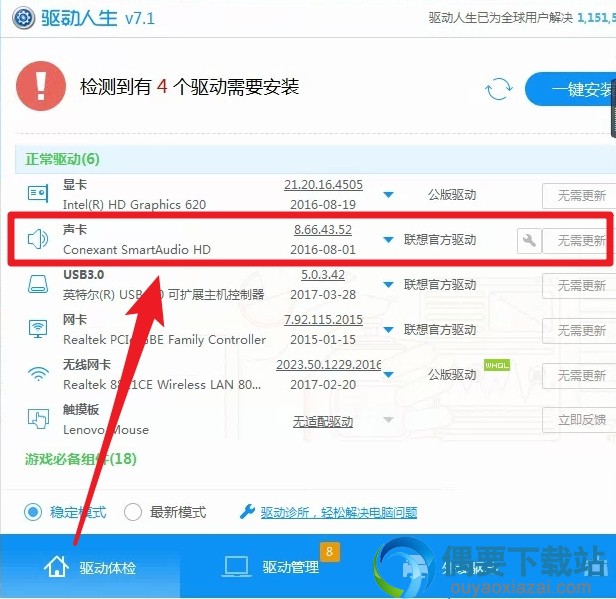Screen dimensions: 616x599
Task: Click the WHQL badge on the wireless driver
Action: (497, 365)
